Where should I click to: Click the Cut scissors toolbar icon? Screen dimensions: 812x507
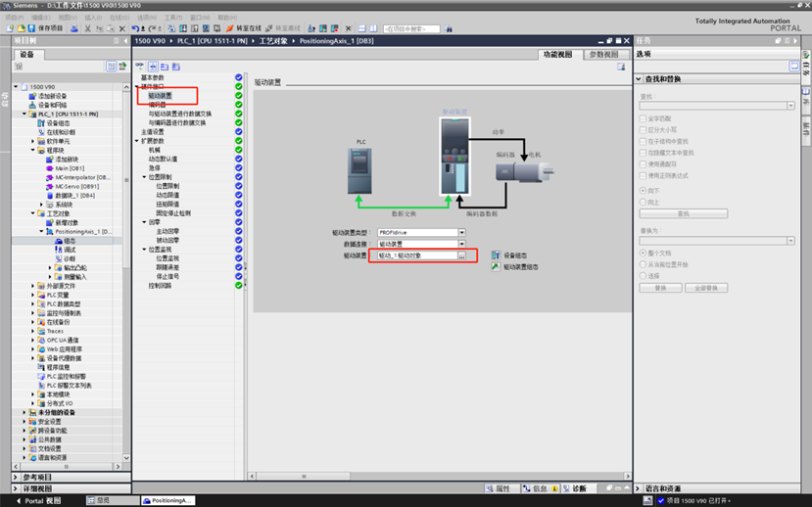click(x=87, y=28)
